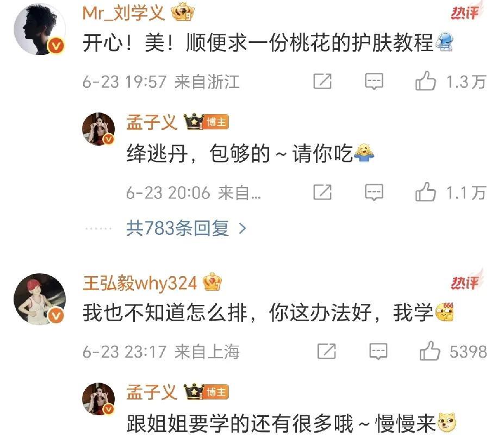The height and width of the screenshot is (437, 504).
Task: Tap 博主 badge beside first 孟子义 reply
Action: pos(216,122)
